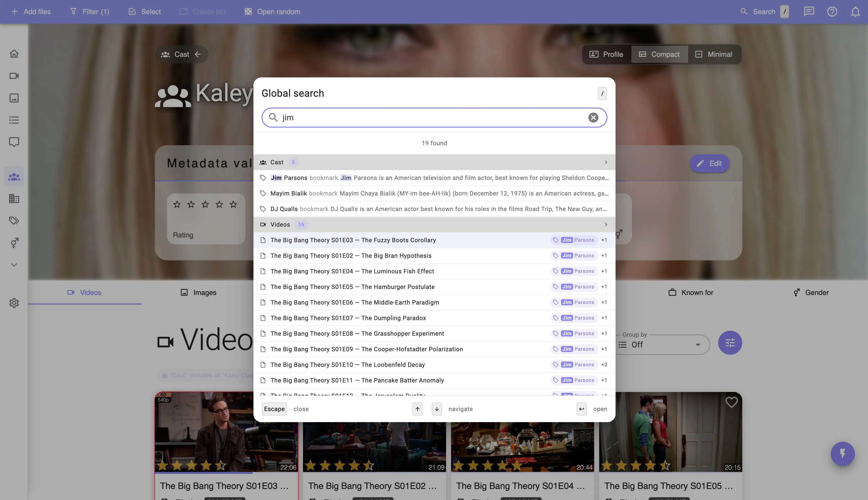Expand the Videos results group
This screenshot has width=868, height=500.
pos(434,225)
